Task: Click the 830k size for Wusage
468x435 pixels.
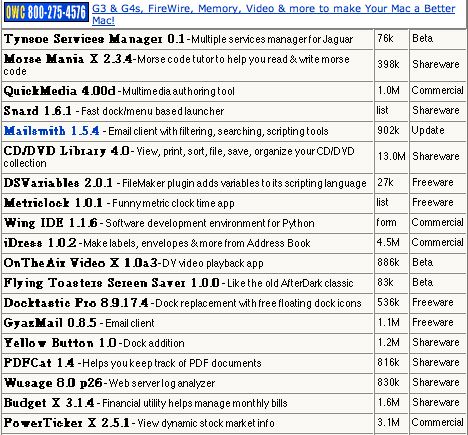Action: click(388, 382)
